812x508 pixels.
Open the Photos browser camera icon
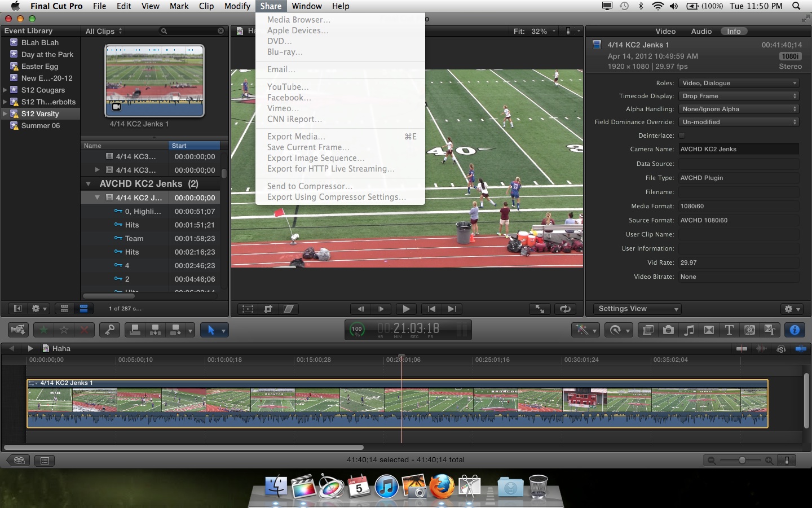point(668,330)
